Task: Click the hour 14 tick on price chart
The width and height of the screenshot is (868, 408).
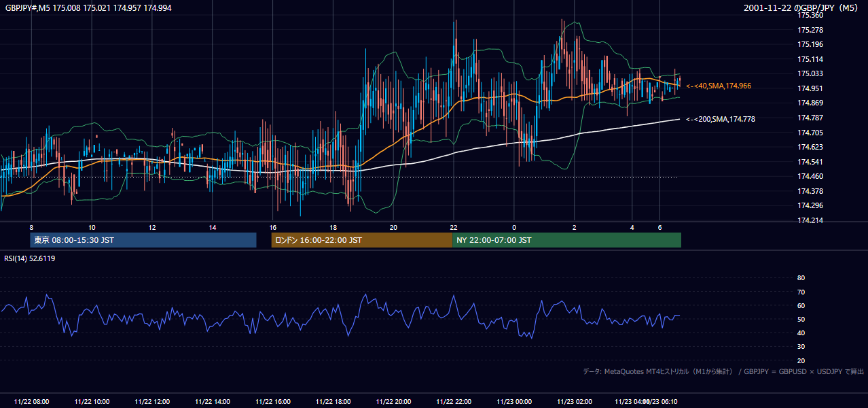Action: click(213, 227)
